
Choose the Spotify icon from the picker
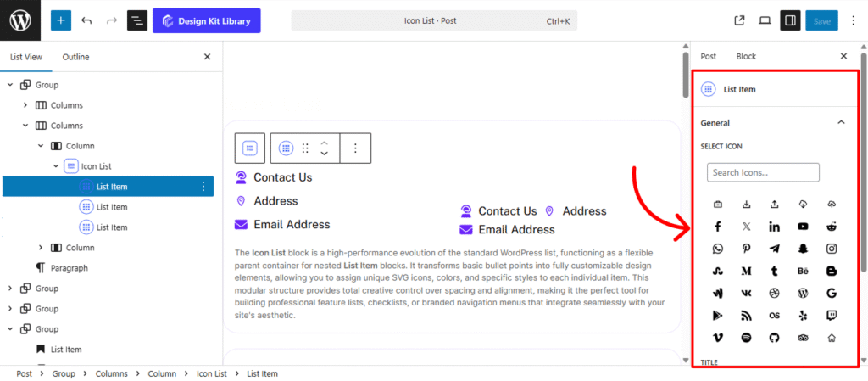[746, 337]
